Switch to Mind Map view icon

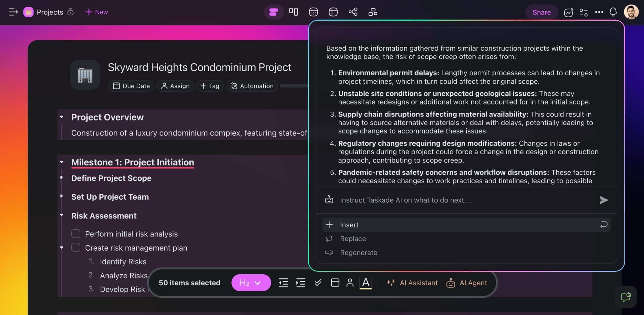tap(353, 12)
